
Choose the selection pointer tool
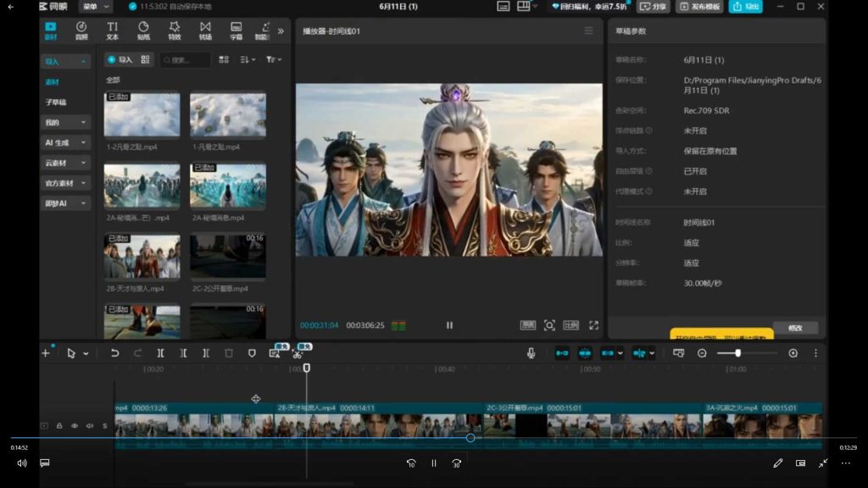71,353
